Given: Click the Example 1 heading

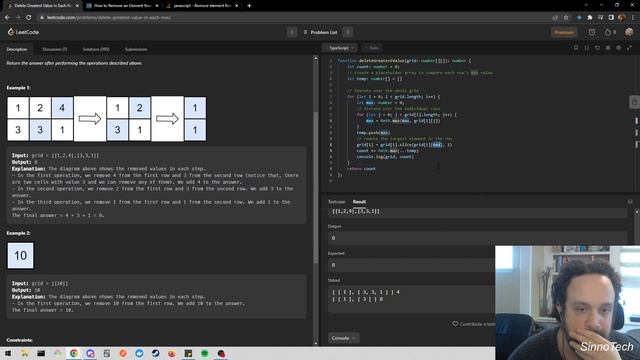Looking at the screenshot, I should click(x=18, y=88).
